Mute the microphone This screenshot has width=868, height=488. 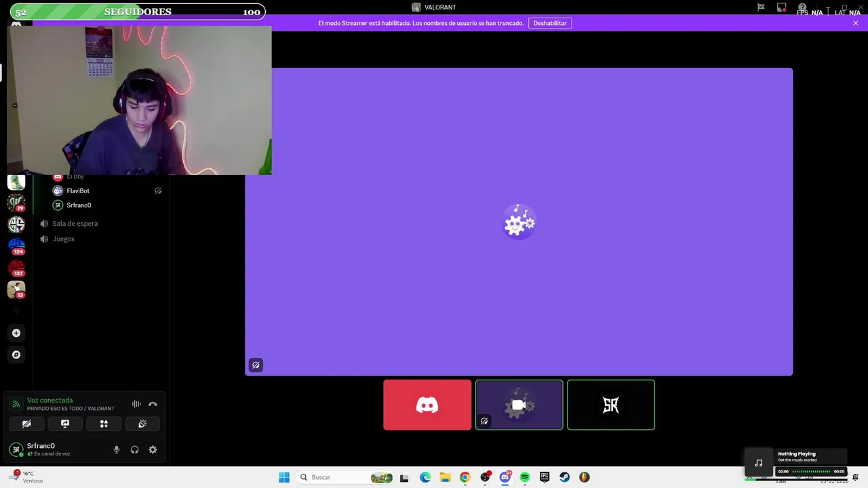[x=117, y=449]
